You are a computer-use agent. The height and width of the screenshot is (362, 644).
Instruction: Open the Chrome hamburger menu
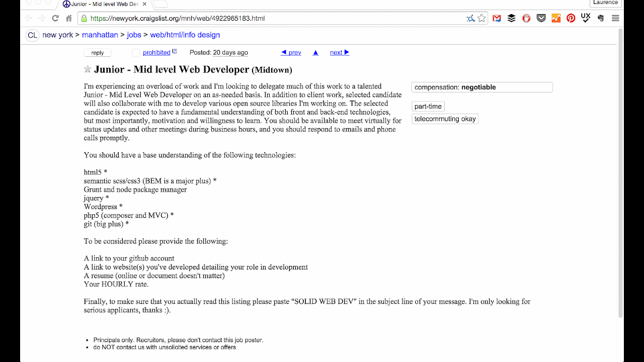[x=615, y=18]
